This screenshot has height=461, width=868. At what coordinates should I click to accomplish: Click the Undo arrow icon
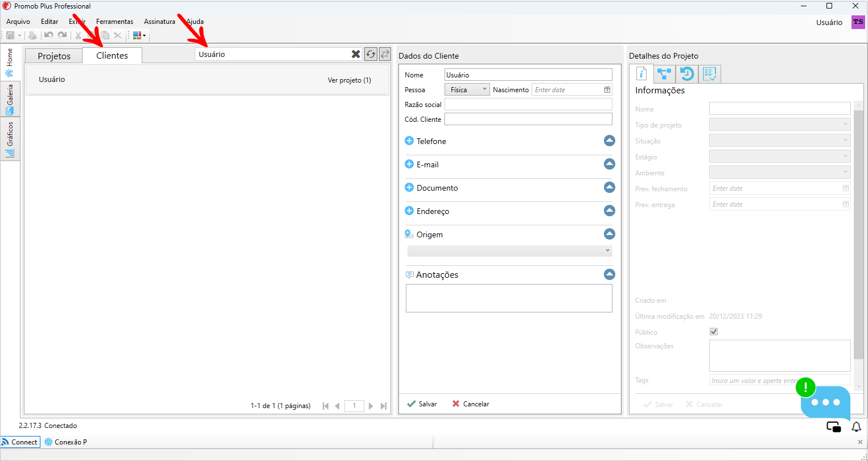click(48, 35)
